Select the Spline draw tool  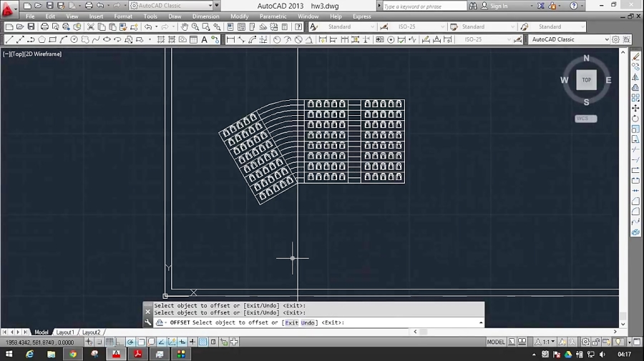tap(96, 40)
